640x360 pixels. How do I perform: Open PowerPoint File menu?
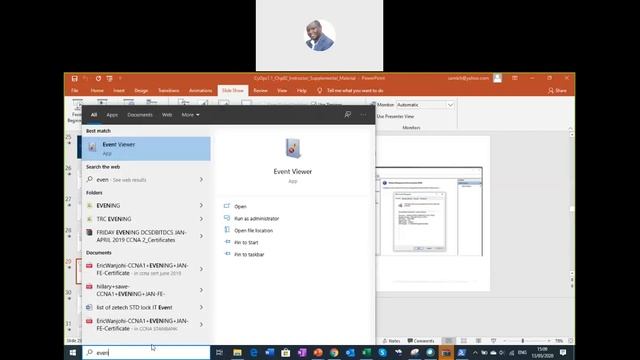pyautogui.click(x=75, y=91)
